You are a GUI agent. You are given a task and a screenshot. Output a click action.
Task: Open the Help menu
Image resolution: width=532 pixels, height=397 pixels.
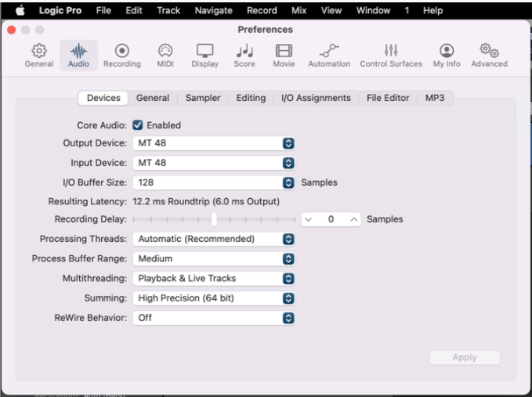[x=433, y=10]
